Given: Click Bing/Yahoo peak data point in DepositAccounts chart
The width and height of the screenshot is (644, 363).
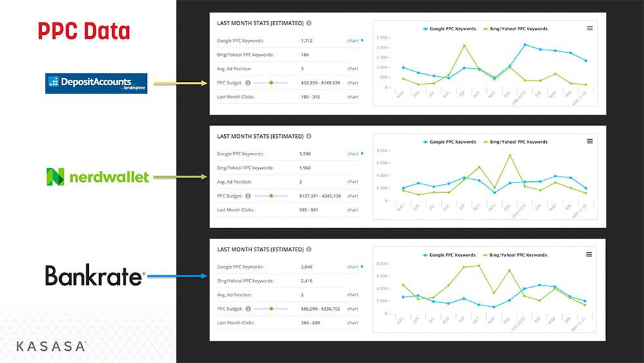Looking at the screenshot, I should [x=464, y=46].
